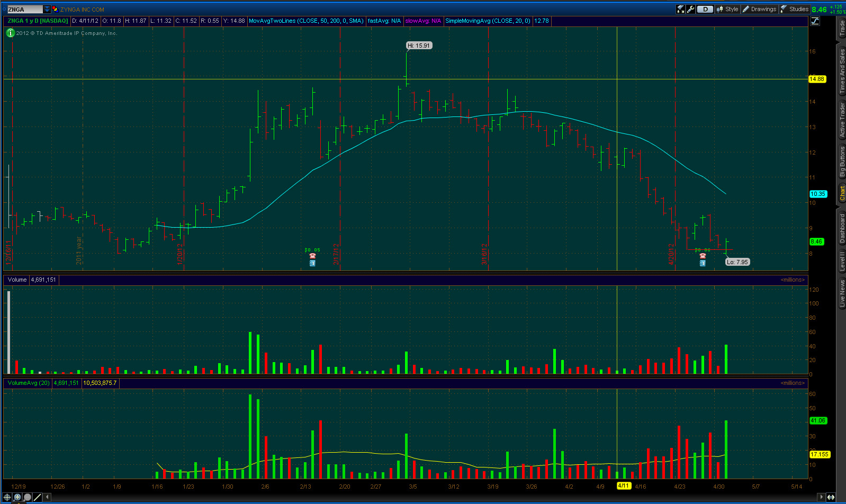Open the Live News side tab
846x504 pixels.
(x=841, y=293)
